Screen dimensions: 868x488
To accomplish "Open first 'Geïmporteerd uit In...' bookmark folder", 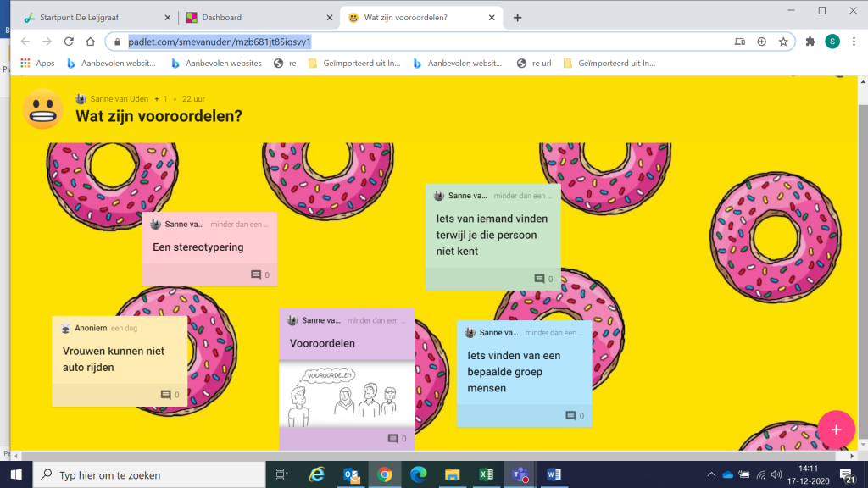I will click(354, 63).
